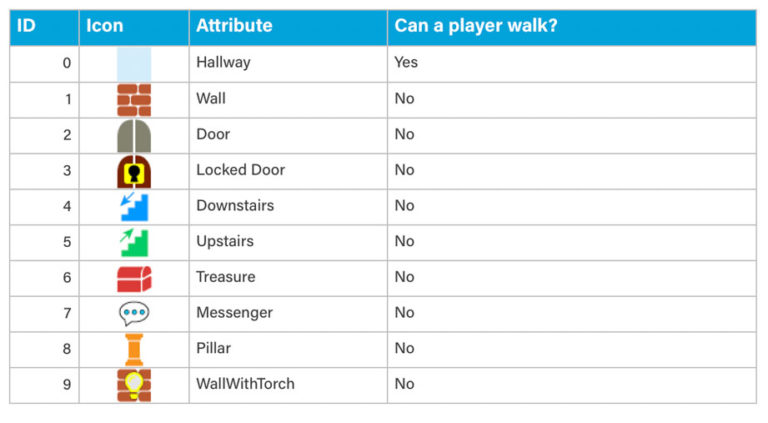
Task: Click the "WallWithTorch" attribute text
Action: [x=245, y=384]
